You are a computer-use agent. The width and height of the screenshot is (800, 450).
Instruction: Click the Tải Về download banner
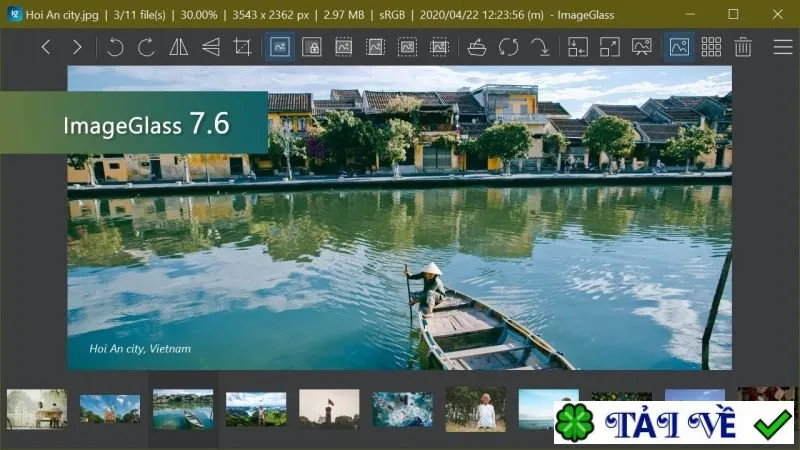point(673,422)
